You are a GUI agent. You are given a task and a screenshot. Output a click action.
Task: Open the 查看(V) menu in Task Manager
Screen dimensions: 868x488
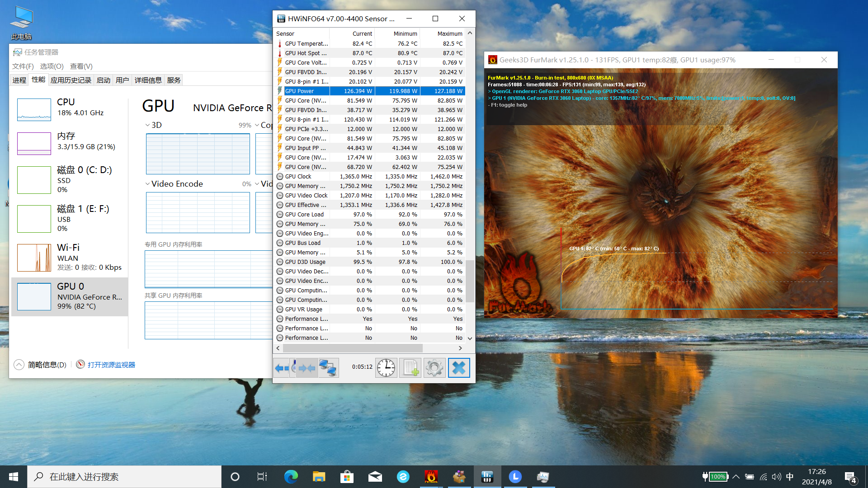click(x=81, y=66)
